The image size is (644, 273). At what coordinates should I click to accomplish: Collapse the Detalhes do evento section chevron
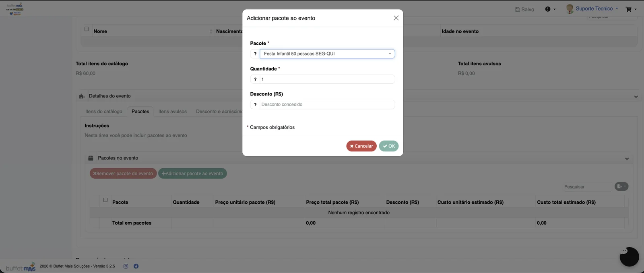point(636,97)
